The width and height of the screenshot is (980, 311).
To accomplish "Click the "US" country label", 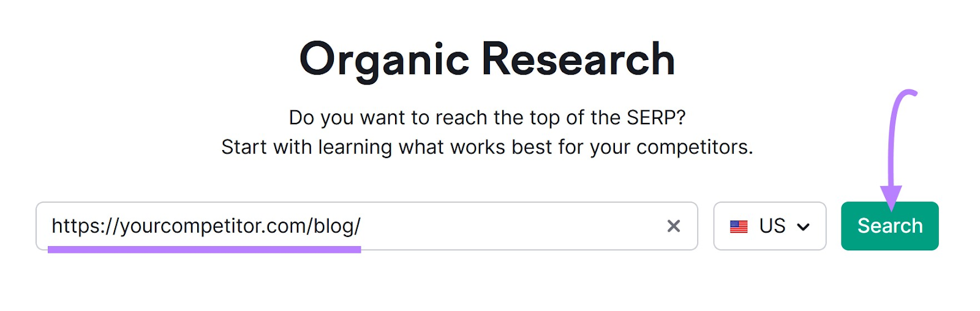I will [772, 226].
